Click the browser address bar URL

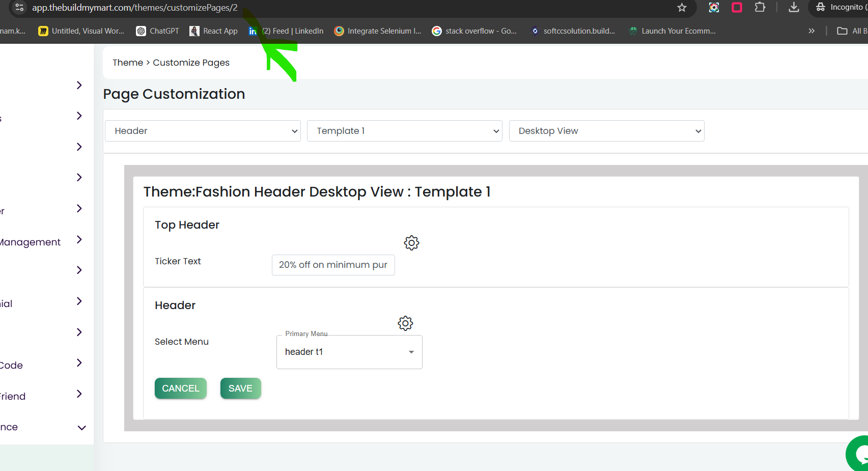click(135, 8)
